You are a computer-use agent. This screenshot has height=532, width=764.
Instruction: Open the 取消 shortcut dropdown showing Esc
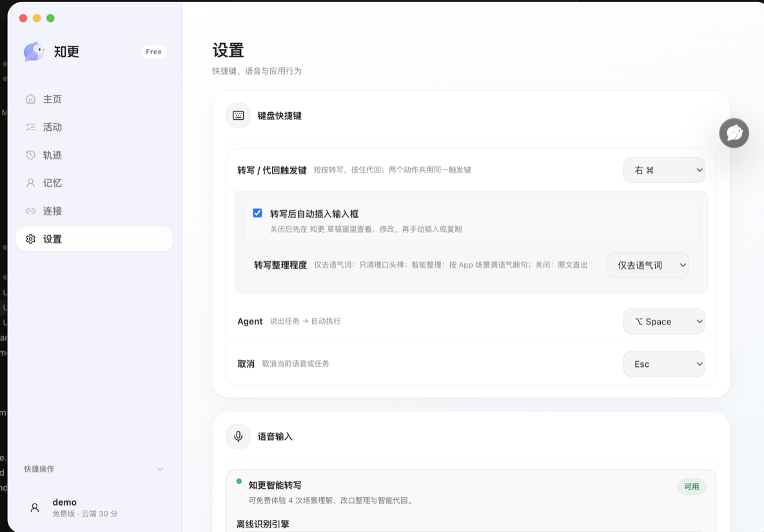(664, 364)
